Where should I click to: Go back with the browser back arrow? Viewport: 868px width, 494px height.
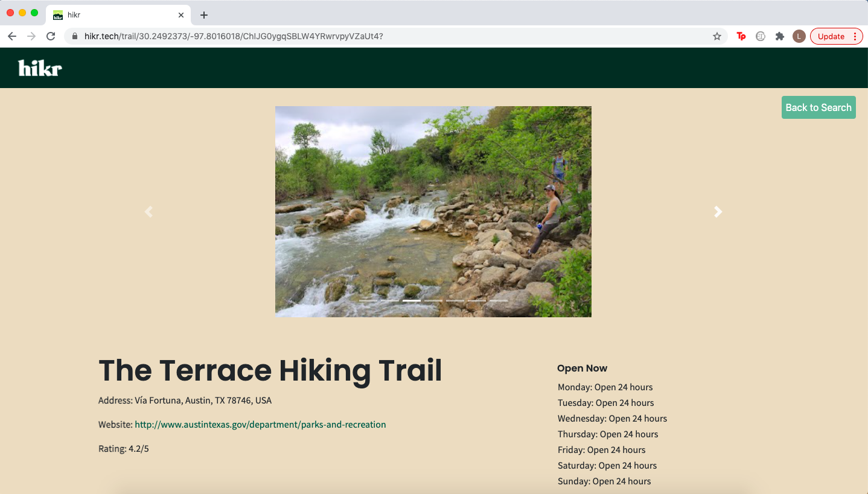[x=12, y=36]
